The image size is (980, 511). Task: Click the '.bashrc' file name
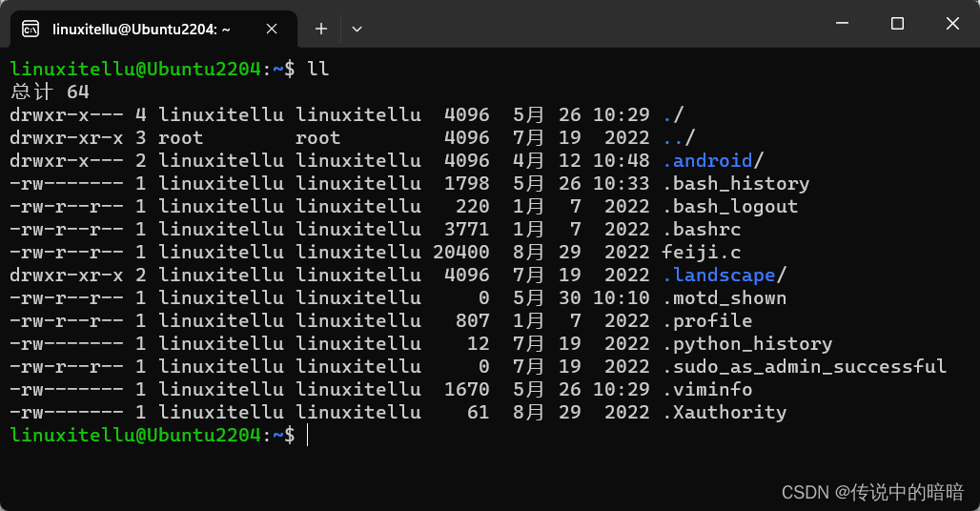(x=702, y=229)
